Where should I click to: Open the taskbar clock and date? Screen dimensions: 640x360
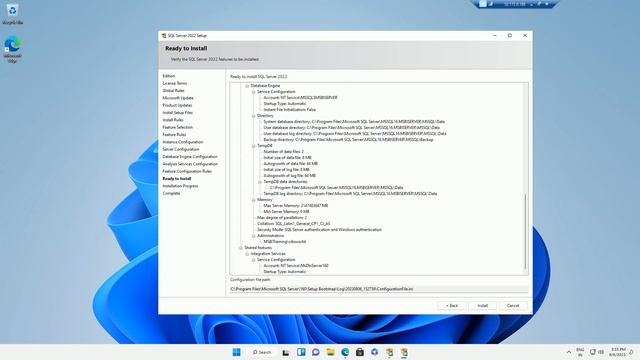click(618, 352)
